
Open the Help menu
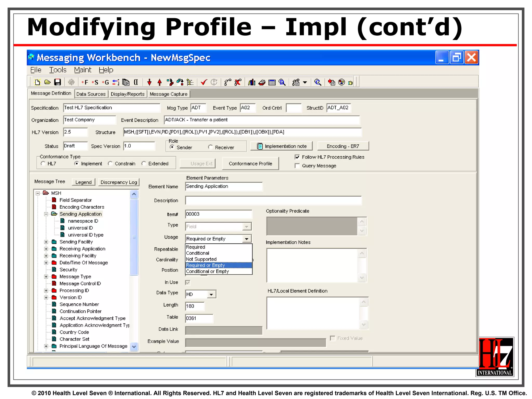106,70
